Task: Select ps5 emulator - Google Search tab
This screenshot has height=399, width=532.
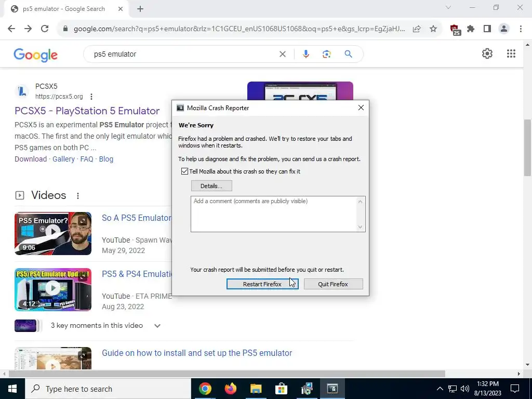Action: click(x=64, y=9)
